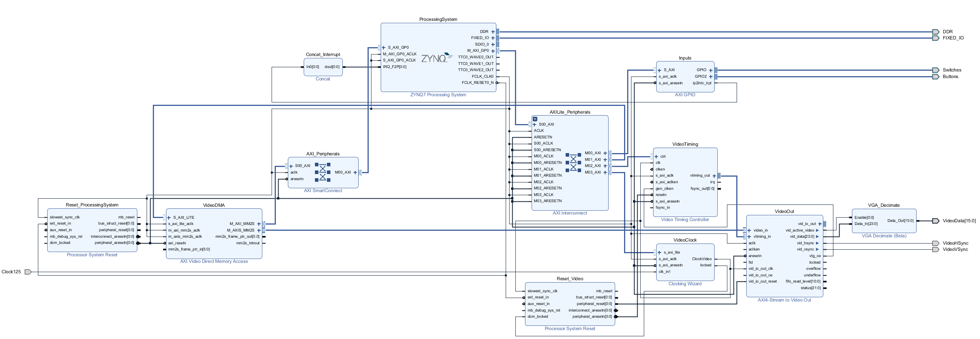Viewport: 980px width, 339px height.
Task: Expand the AXILite_Peripherals block hierarchy
Action: pos(535,119)
